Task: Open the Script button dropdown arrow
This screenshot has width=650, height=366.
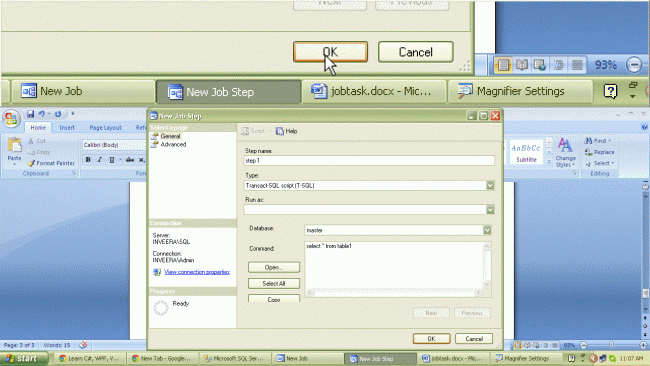Action: click(269, 131)
